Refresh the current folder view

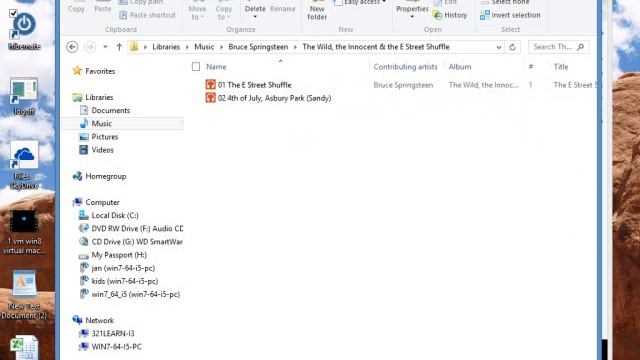[x=512, y=47]
